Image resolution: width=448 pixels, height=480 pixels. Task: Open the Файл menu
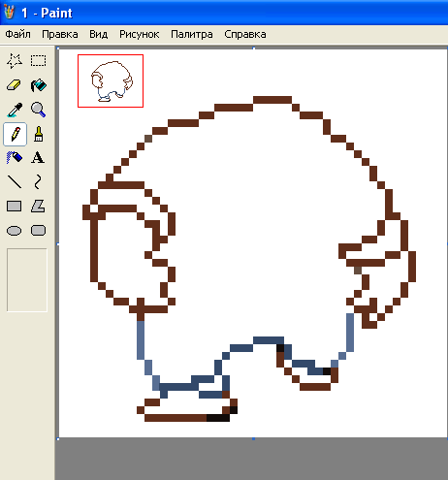tap(18, 34)
